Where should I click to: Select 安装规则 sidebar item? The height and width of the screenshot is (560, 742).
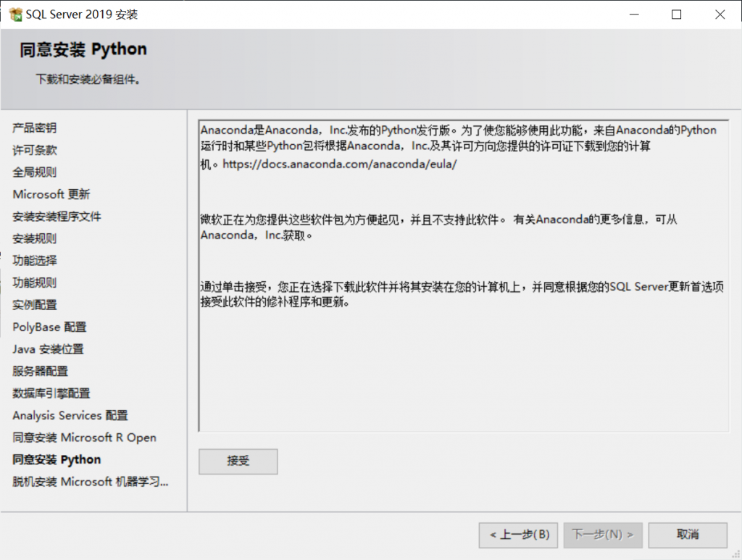pyautogui.click(x=34, y=238)
